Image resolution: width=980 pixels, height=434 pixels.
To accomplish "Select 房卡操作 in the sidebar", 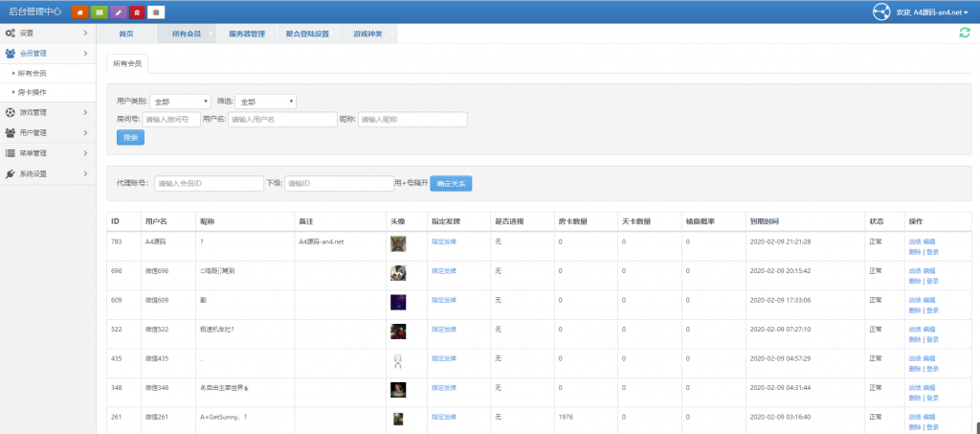I will click(32, 92).
